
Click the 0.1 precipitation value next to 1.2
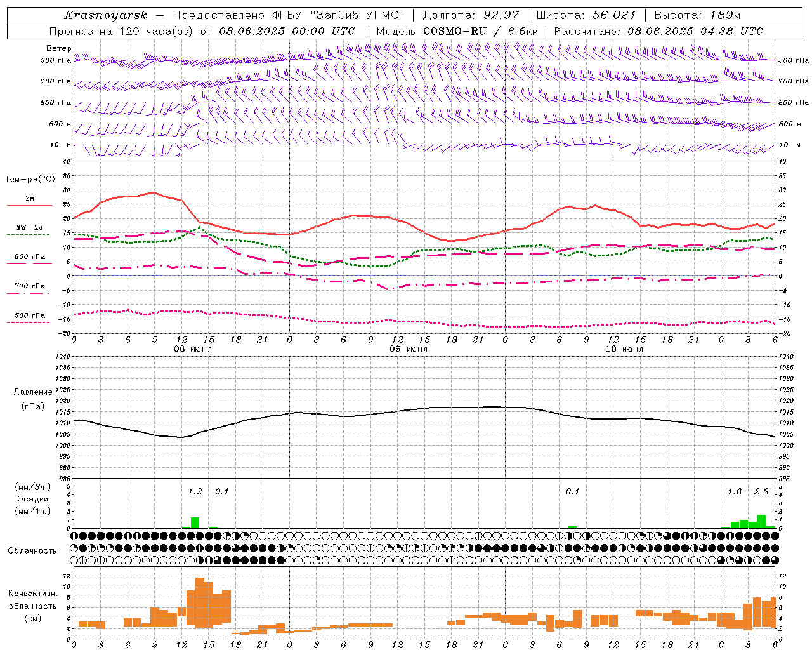tap(222, 491)
